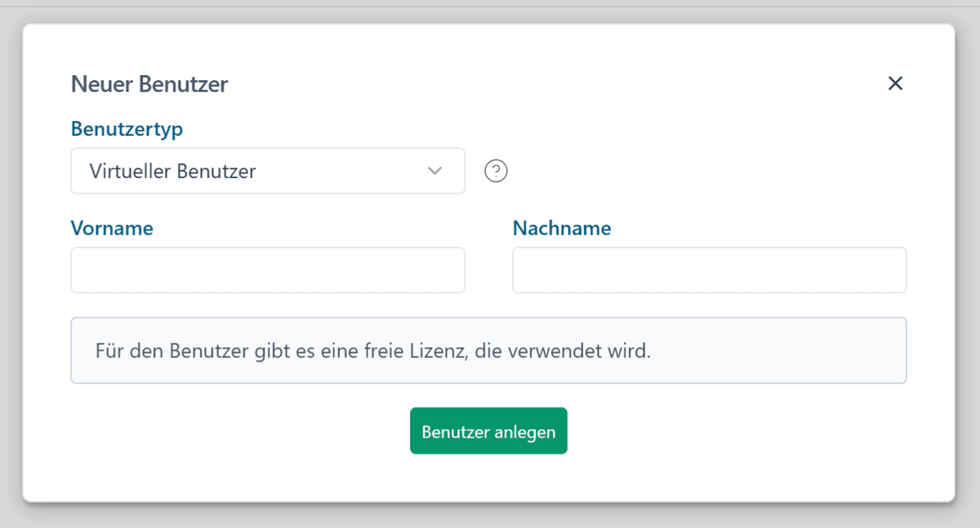Click the Nachname field label

pos(562,228)
